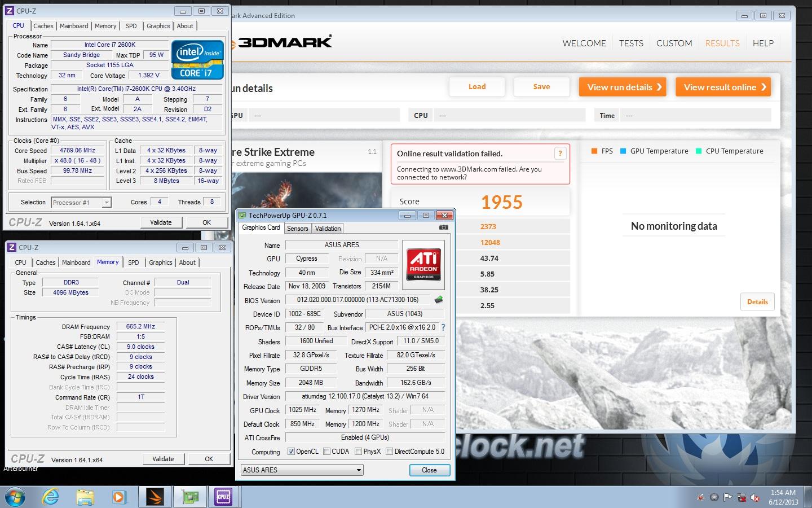812x508 pixels.
Task: Click the View run details button
Action: pyautogui.click(x=623, y=87)
